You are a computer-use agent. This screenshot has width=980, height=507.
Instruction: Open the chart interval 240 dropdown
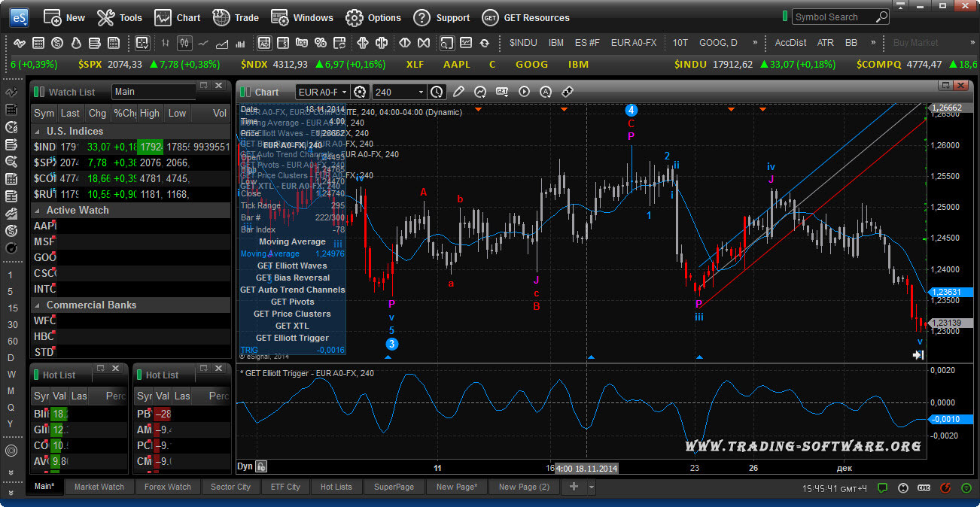(421, 92)
